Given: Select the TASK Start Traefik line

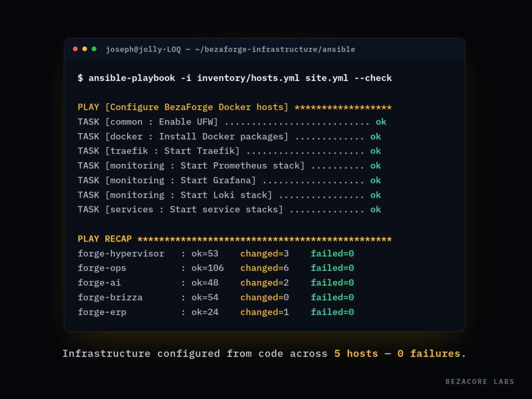Looking at the screenshot, I should click(229, 151).
